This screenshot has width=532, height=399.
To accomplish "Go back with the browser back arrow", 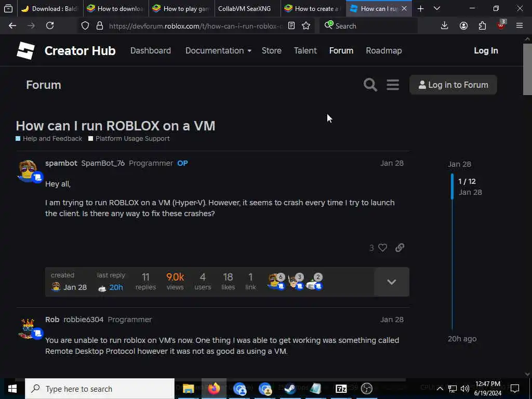I will pos(12,25).
